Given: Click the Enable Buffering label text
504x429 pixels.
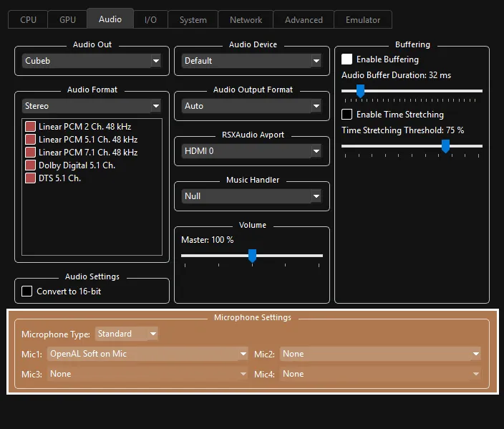Looking at the screenshot, I should [387, 59].
